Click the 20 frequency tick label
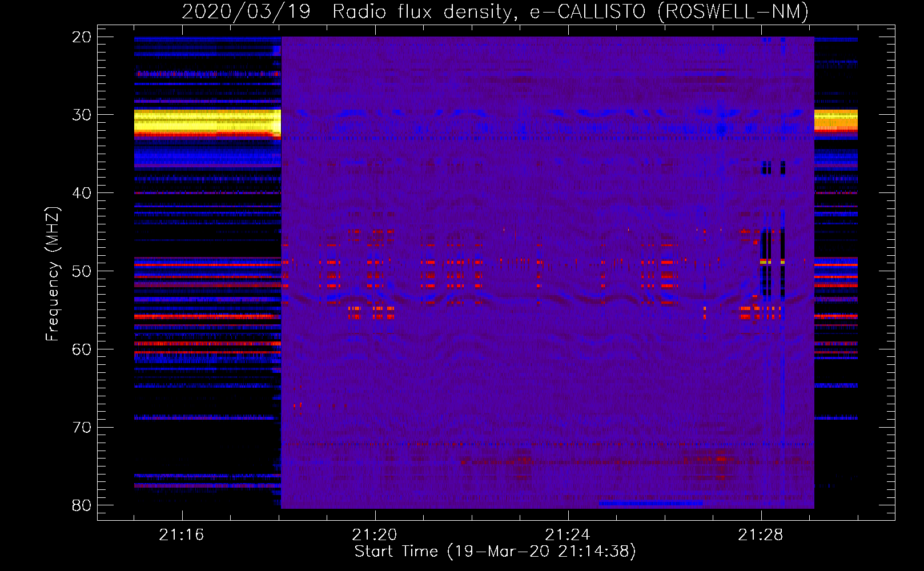The image size is (924, 571). click(x=82, y=37)
